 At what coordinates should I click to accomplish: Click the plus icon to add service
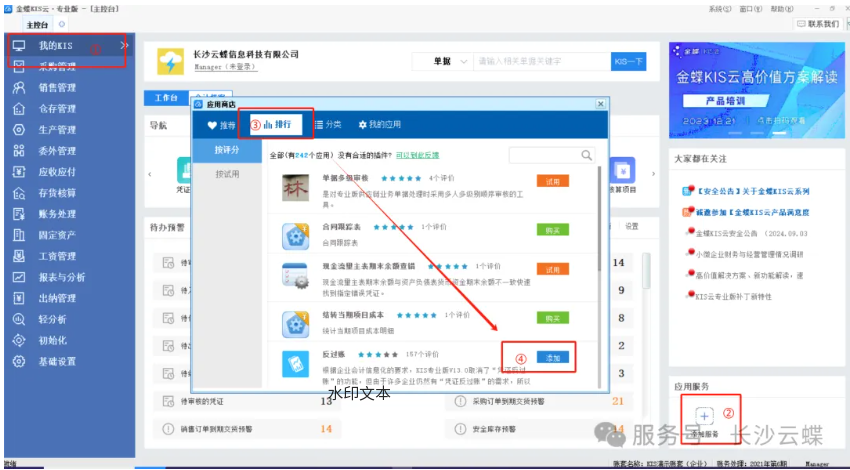click(x=703, y=414)
